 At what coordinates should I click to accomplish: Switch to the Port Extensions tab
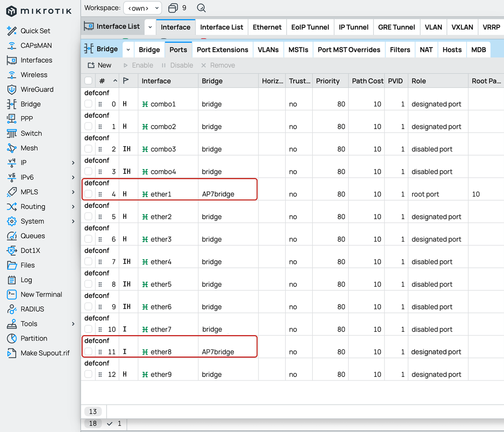[222, 50]
